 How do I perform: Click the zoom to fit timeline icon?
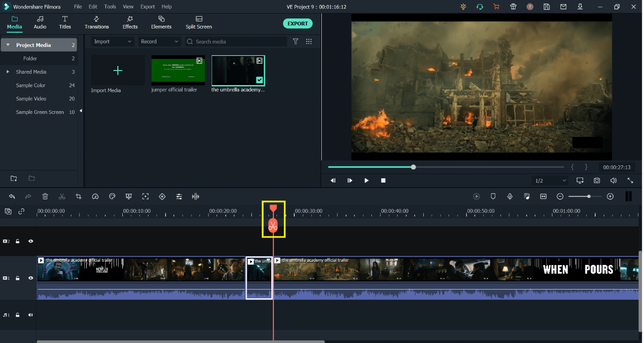coord(543,197)
